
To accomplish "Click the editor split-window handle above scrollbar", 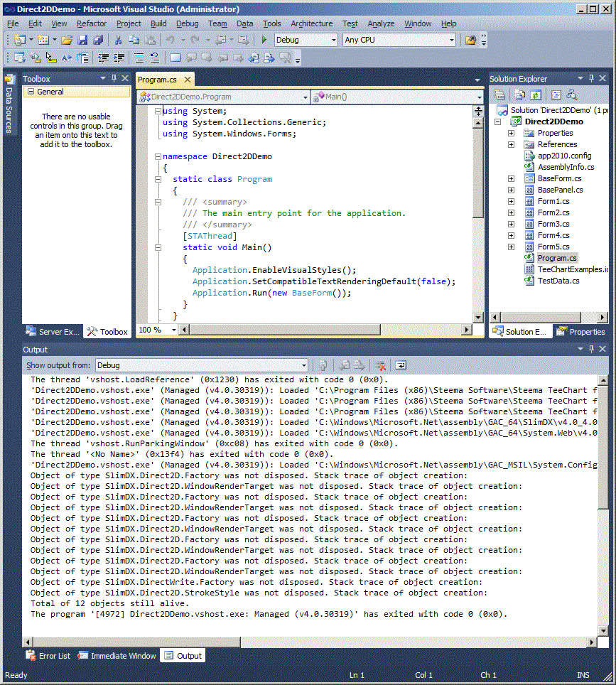I will click(x=478, y=112).
